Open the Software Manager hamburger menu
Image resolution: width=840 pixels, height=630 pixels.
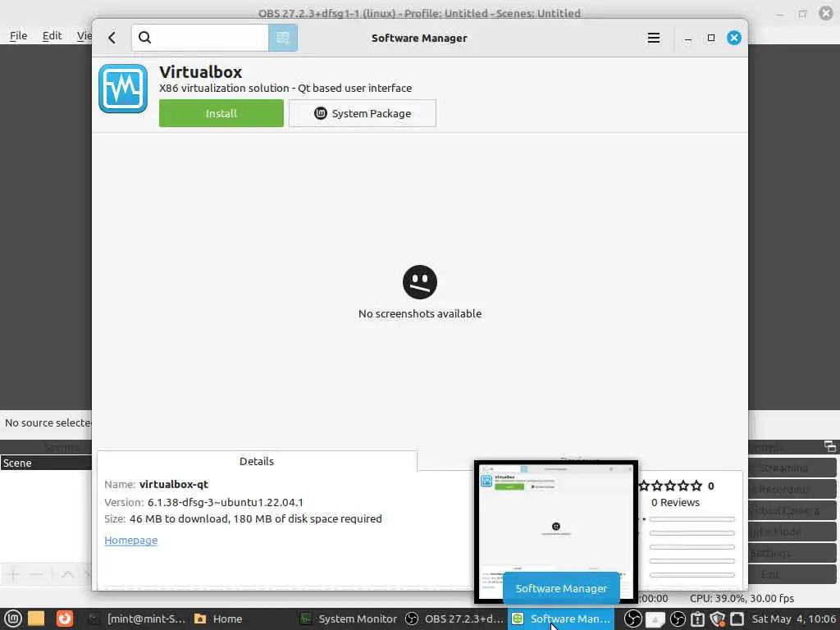[654, 38]
